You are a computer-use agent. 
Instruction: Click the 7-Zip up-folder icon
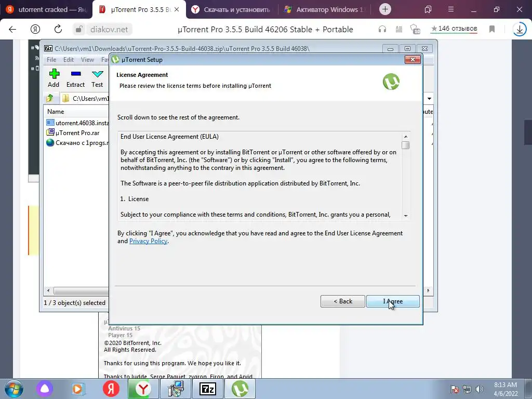tap(50, 98)
